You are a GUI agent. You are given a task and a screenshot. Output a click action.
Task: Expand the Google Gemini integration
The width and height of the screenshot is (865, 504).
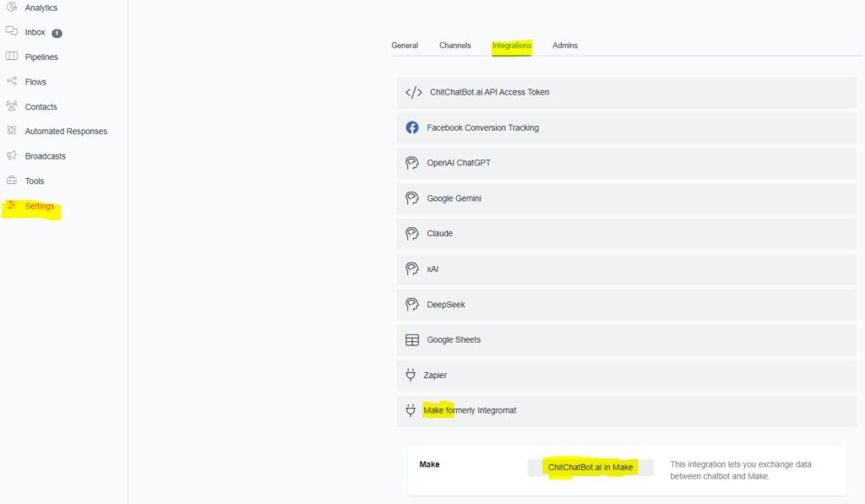pyautogui.click(x=626, y=198)
